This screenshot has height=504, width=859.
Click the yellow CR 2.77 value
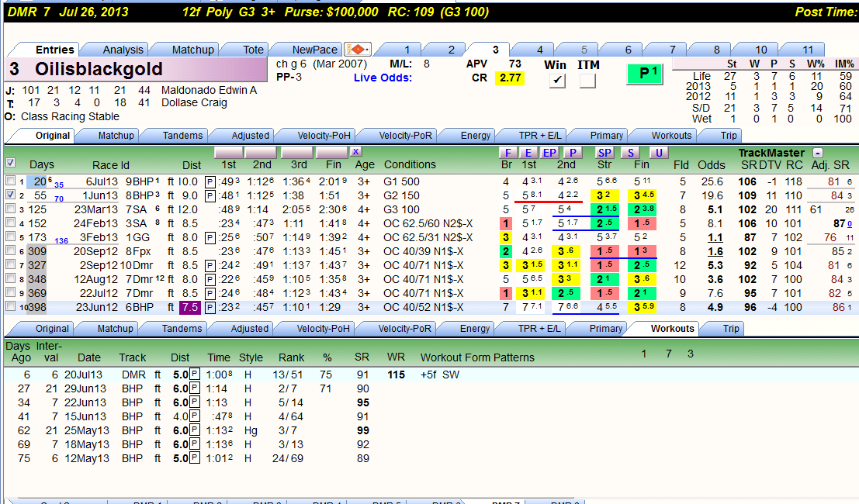click(510, 78)
